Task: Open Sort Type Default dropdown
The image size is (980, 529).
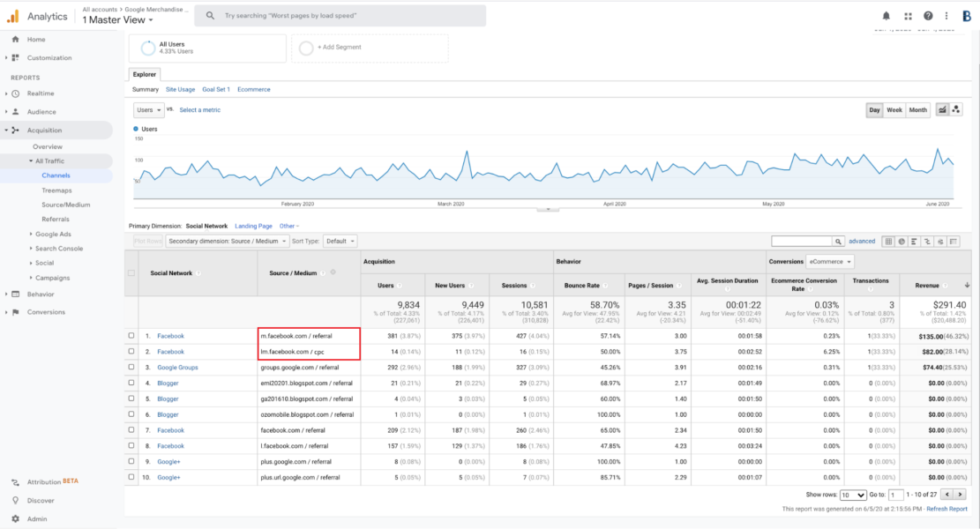Action: pos(340,241)
